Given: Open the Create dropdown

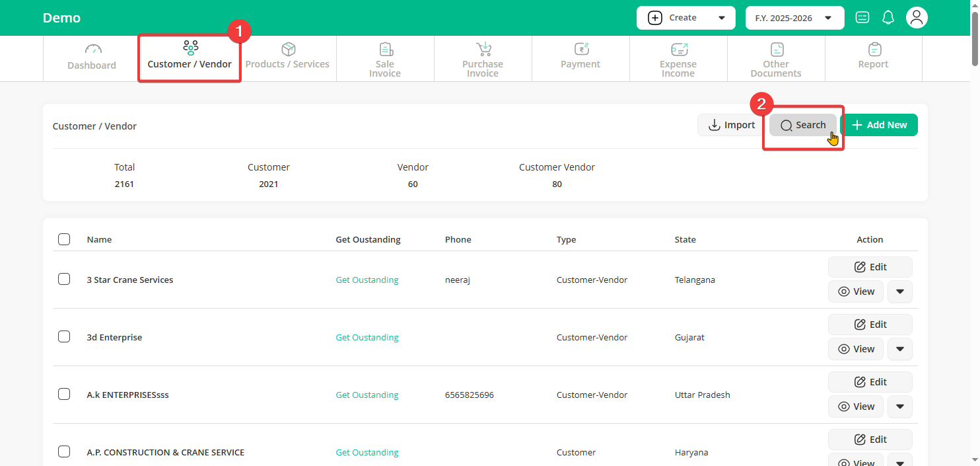Looking at the screenshot, I should [685, 18].
